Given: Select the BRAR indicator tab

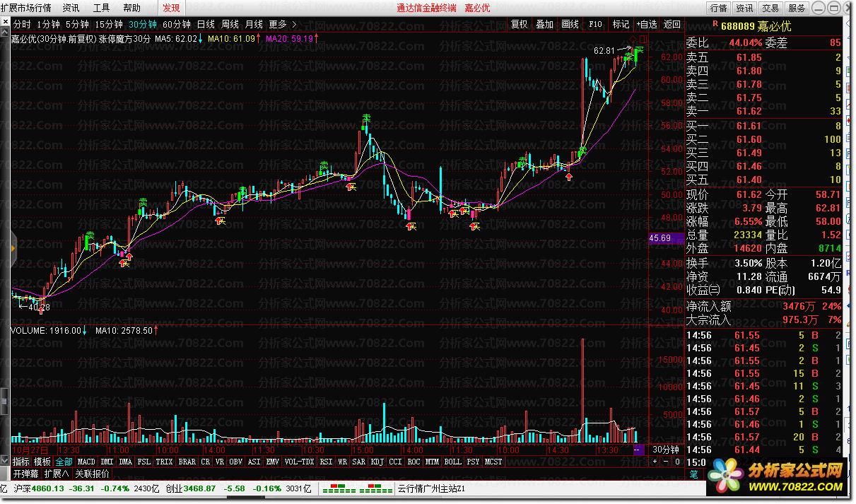Looking at the screenshot, I should pos(187,462).
